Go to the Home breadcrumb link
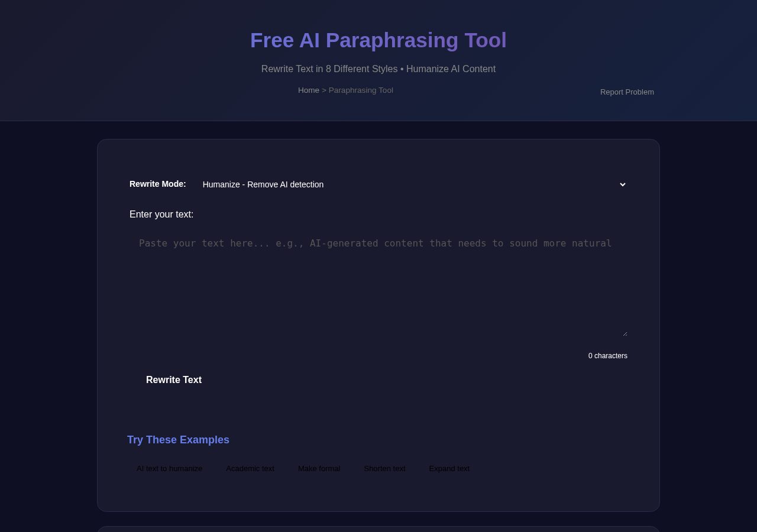The height and width of the screenshot is (532, 757). coord(309,90)
